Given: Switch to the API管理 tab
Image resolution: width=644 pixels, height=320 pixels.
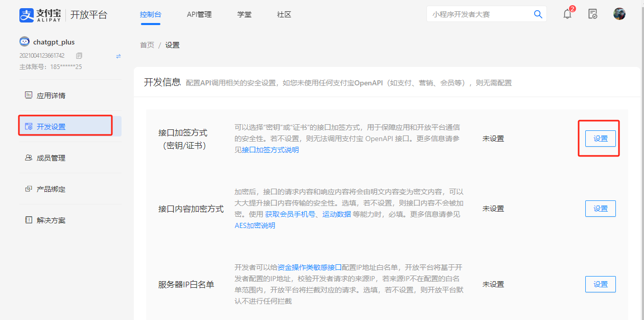Looking at the screenshot, I should point(199,14).
